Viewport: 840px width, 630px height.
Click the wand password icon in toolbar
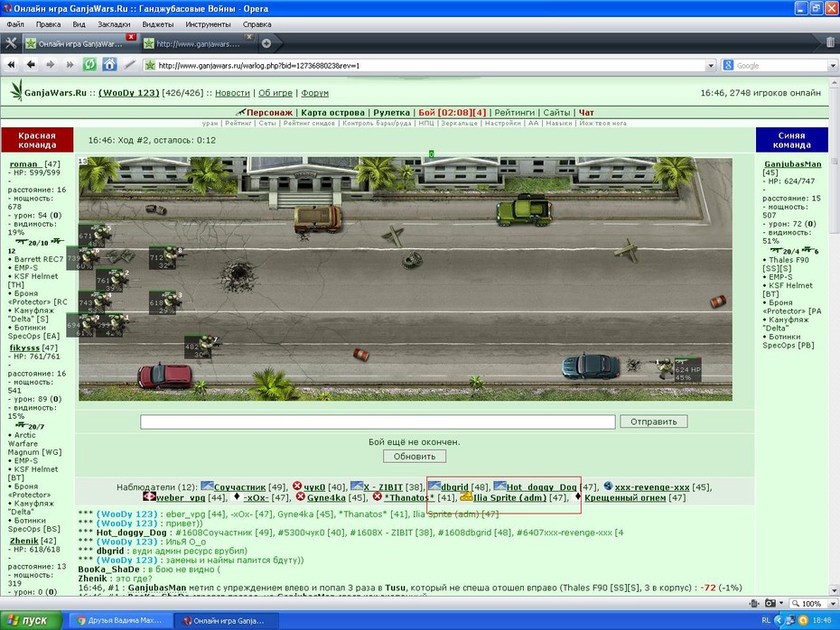130,65
